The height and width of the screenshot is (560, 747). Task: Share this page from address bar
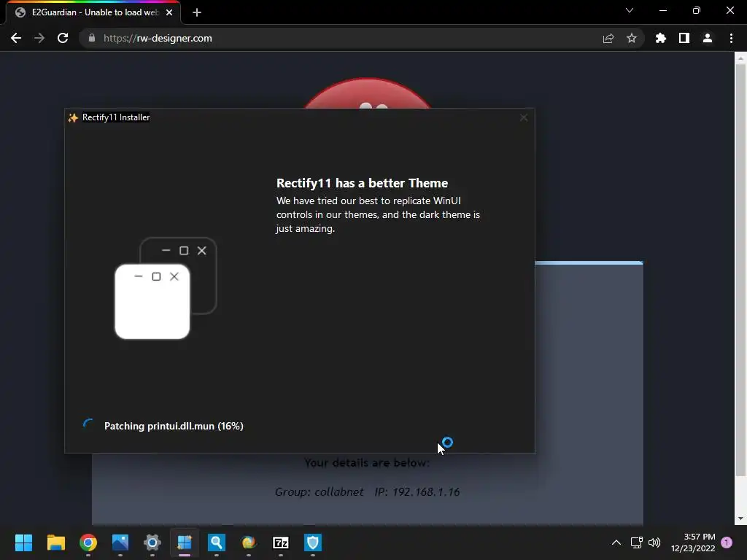(608, 38)
